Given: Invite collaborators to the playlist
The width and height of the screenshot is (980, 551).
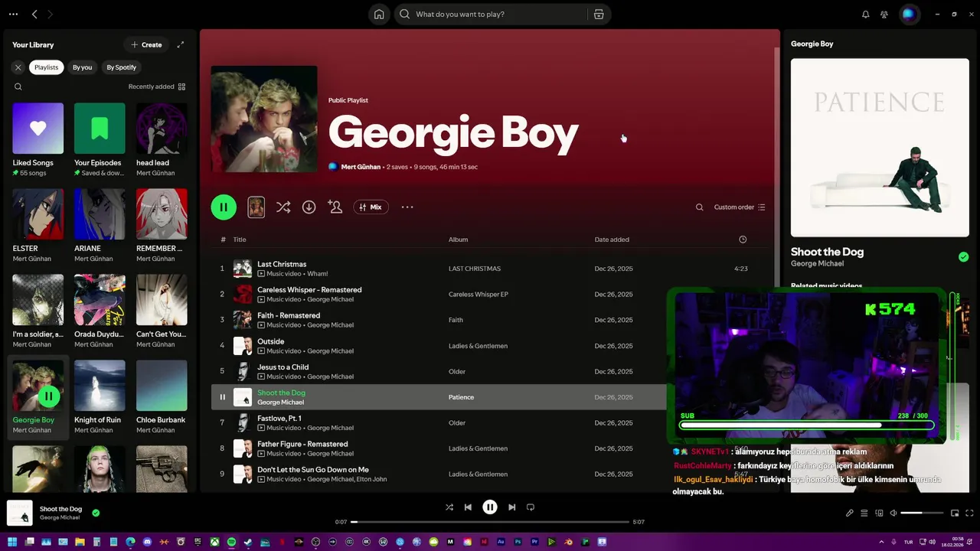Looking at the screenshot, I should (335, 207).
